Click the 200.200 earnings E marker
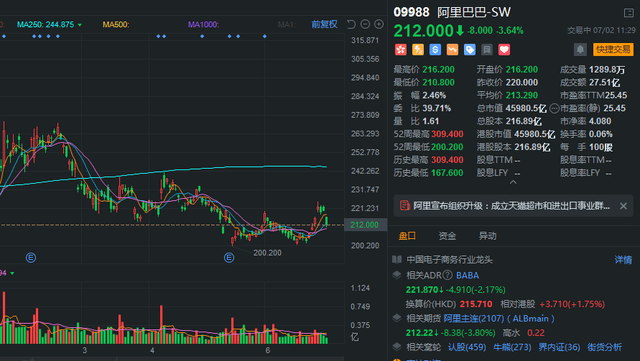The image size is (640, 361). (229, 257)
